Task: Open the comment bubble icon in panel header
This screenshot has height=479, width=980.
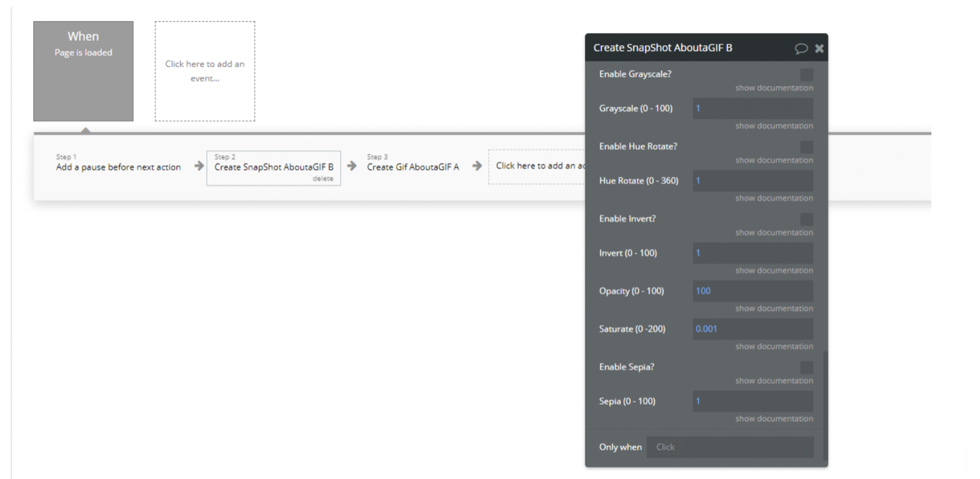Action: 801,48
